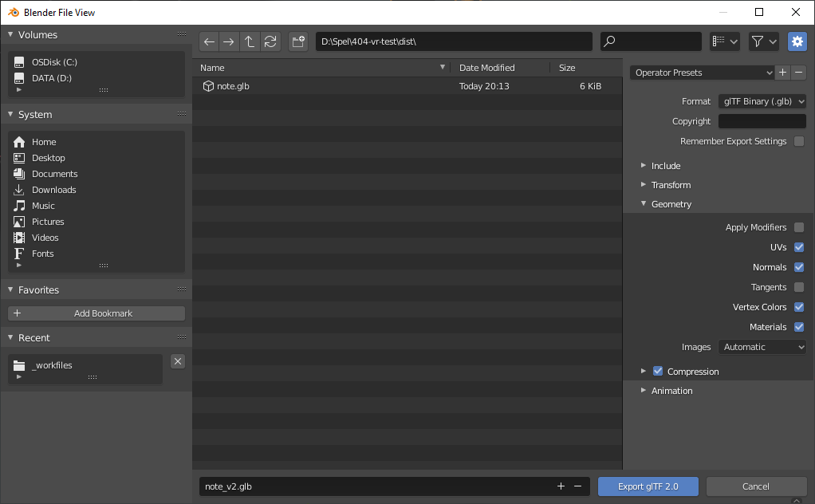The height and width of the screenshot is (504, 815).
Task: Sort files by Date Modified
Action: [500, 68]
